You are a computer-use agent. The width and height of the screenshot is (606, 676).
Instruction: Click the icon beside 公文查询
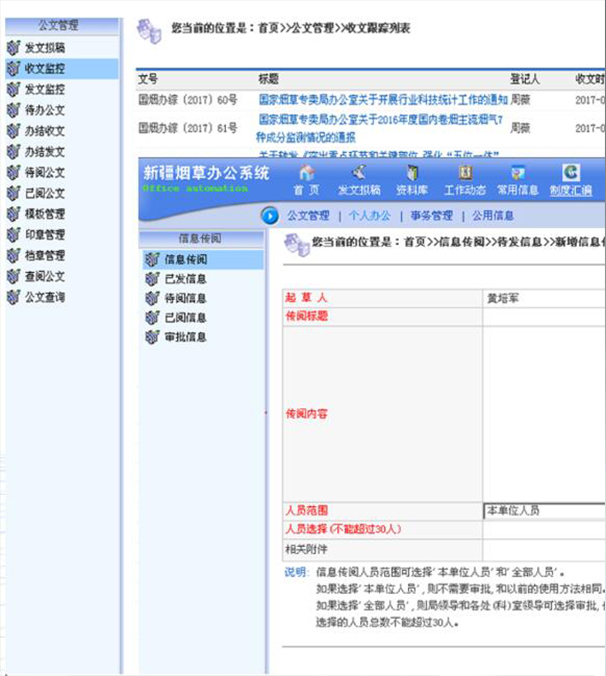(x=13, y=297)
